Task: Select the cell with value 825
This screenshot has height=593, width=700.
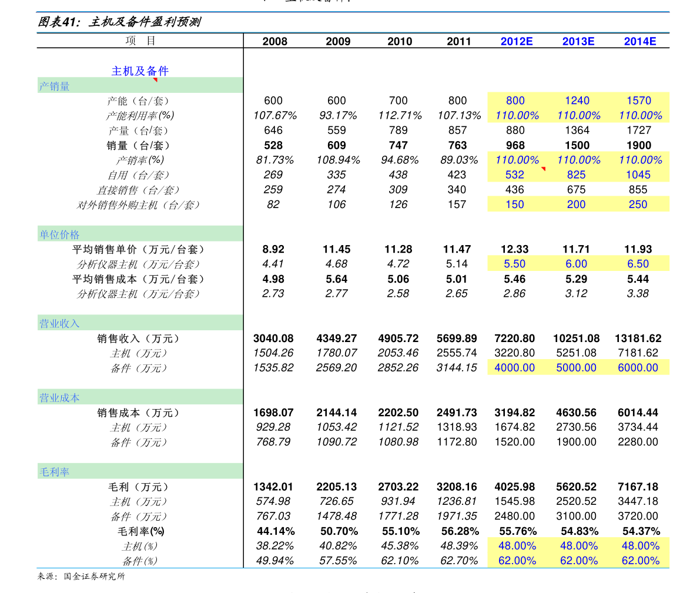Action: (577, 175)
